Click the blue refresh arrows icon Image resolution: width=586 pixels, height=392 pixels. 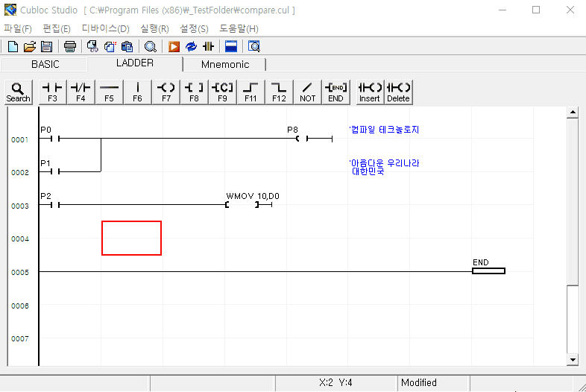pyautogui.click(x=191, y=46)
